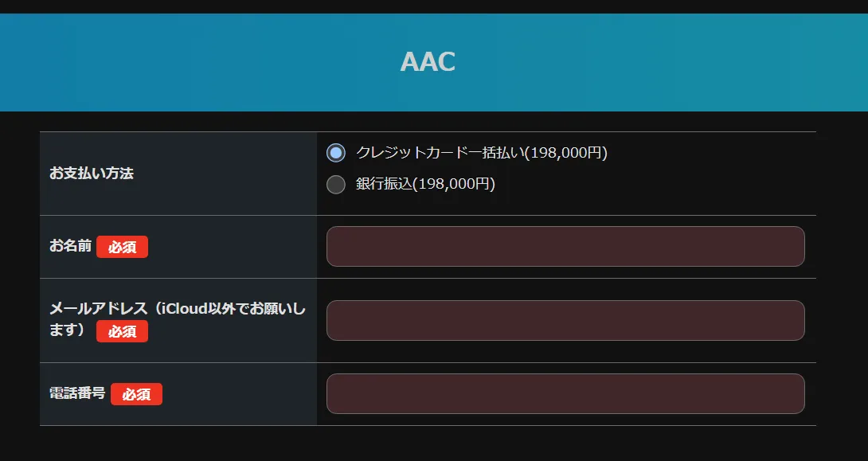868x461 pixels.
Task: Click the AAC header title
Action: tap(428, 61)
